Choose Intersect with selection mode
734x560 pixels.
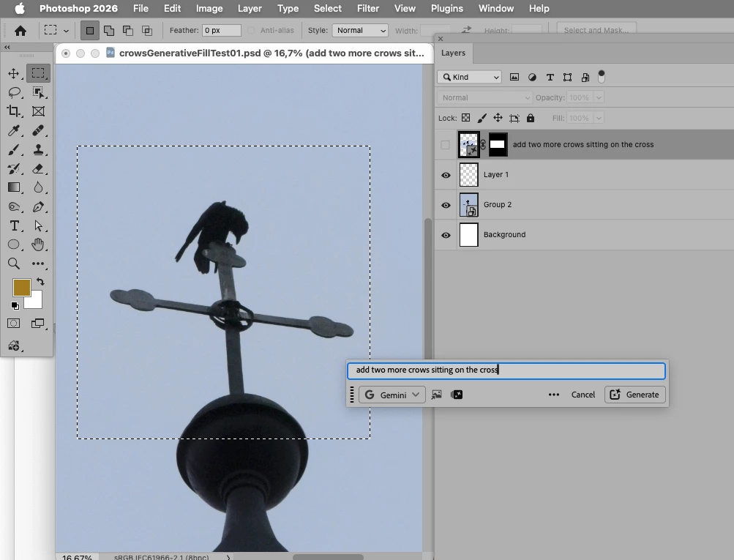click(147, 31)
